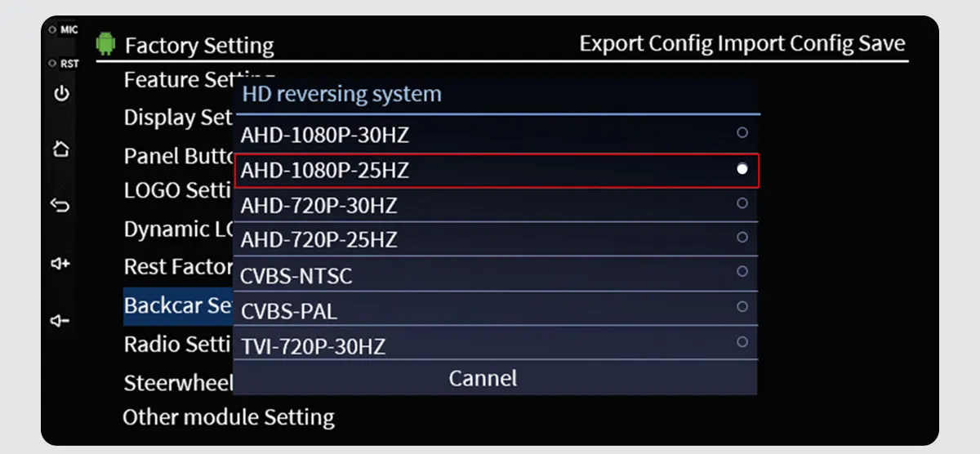Decrease volume with speaker minus icon
Viewport: 980px width, 454px height.
61,321
